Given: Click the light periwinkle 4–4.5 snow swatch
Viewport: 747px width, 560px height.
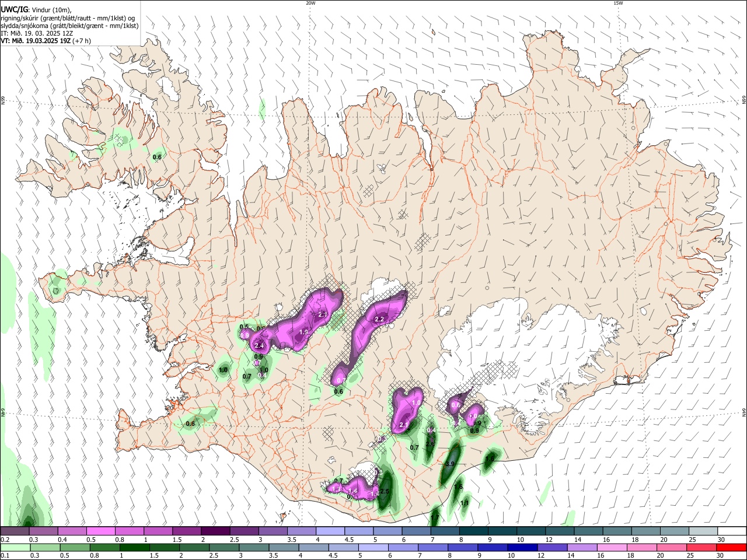Looking at the screenshot, I should click(x=330, y=531).
